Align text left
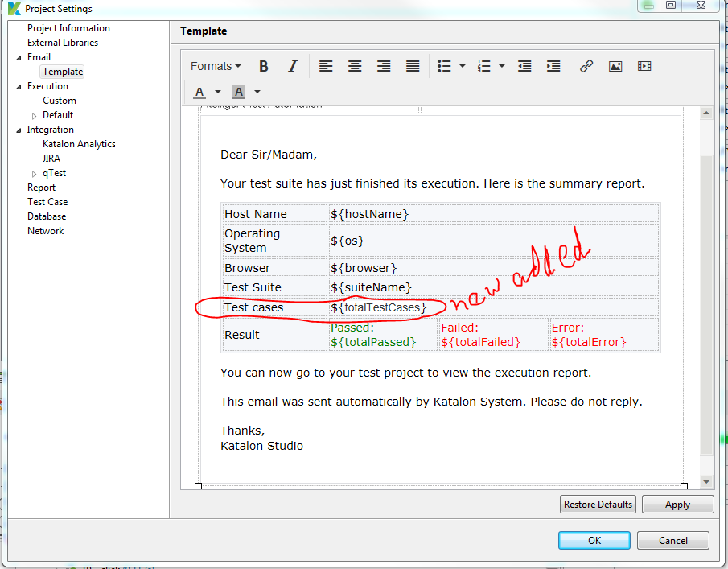Image resolution: width=728 pixels, height=569 pixels. point(326,67)
